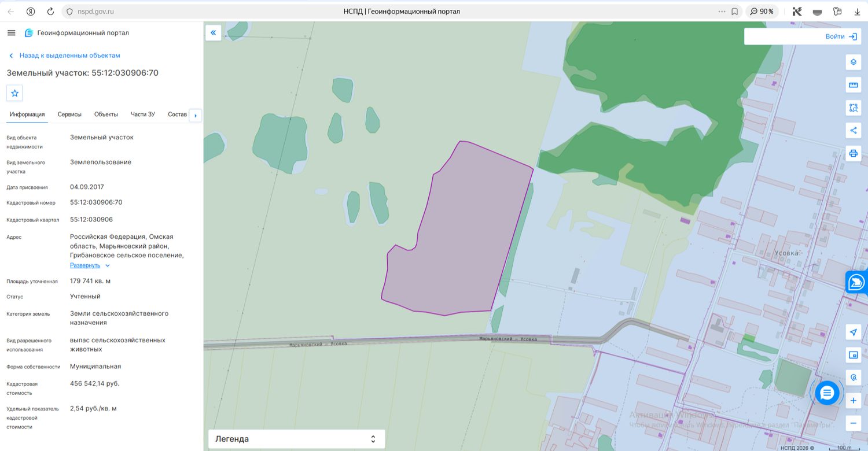Open the map layers panel
868x451 pixels.
click(853, 62)
